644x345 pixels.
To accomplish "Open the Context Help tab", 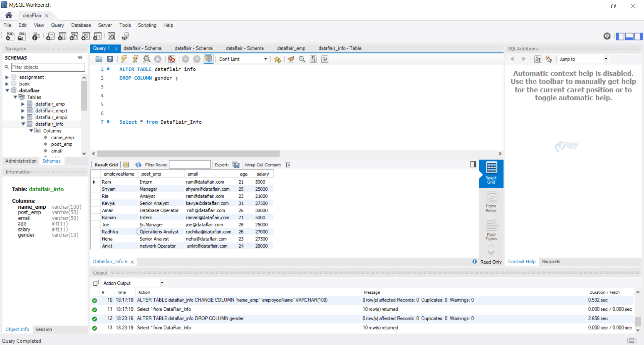I will (522, 262).
